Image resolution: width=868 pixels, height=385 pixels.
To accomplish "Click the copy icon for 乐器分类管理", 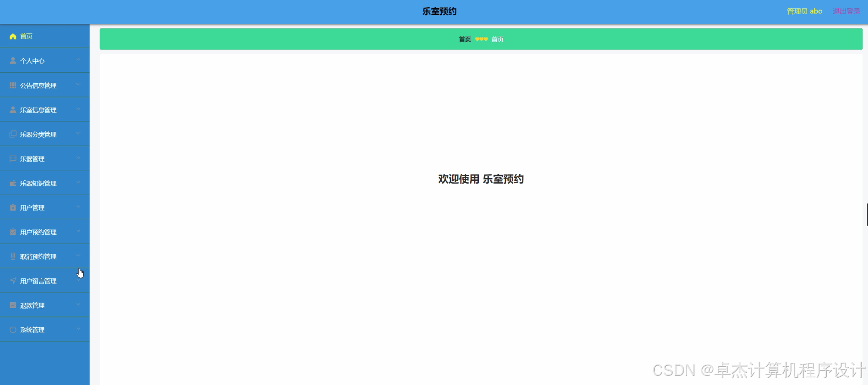I will [13, 134].
